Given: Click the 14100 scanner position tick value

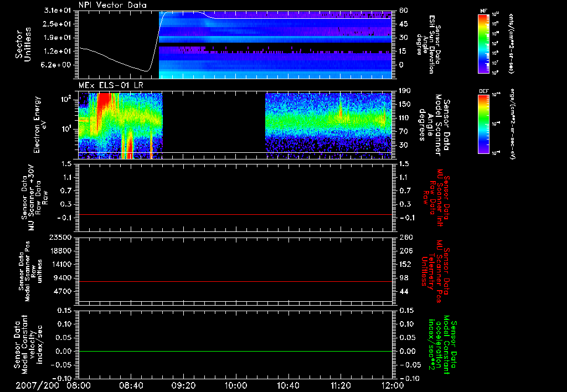Looking at the screenshot, I should pyautogui.click(x=61, y=264).
